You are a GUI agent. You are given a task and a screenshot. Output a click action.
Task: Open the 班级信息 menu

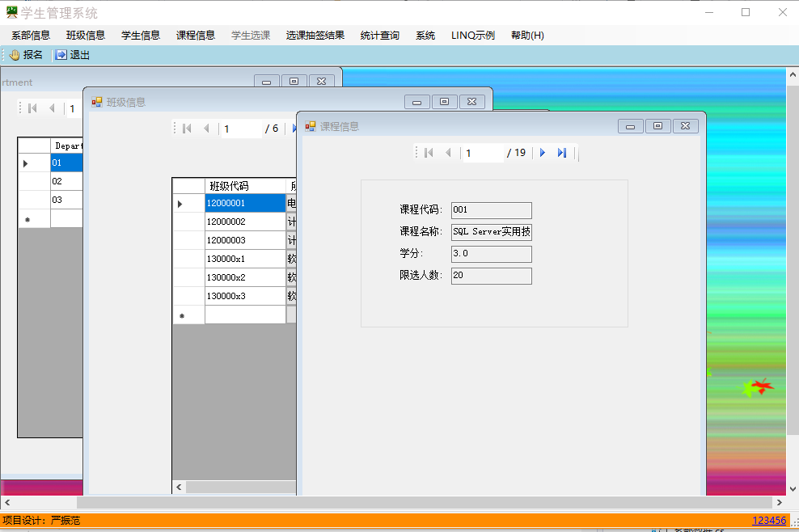pos(86,35)
